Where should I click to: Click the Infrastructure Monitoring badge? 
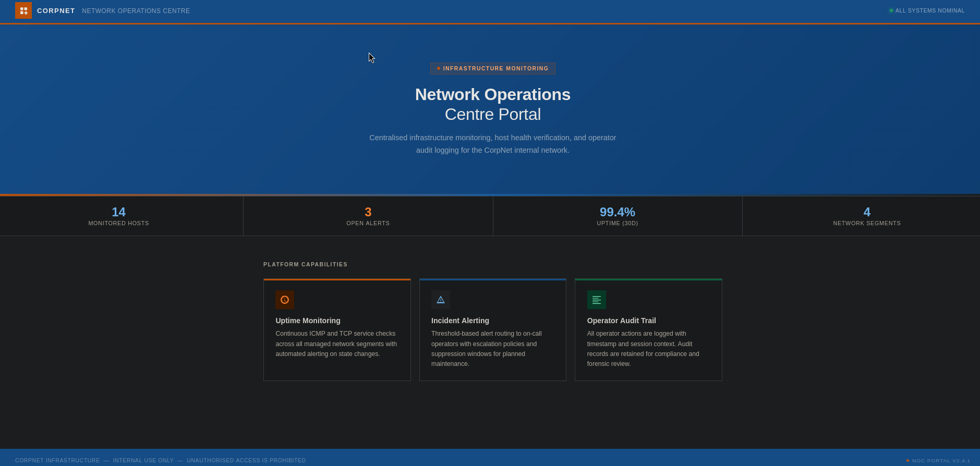coord(493,68)
